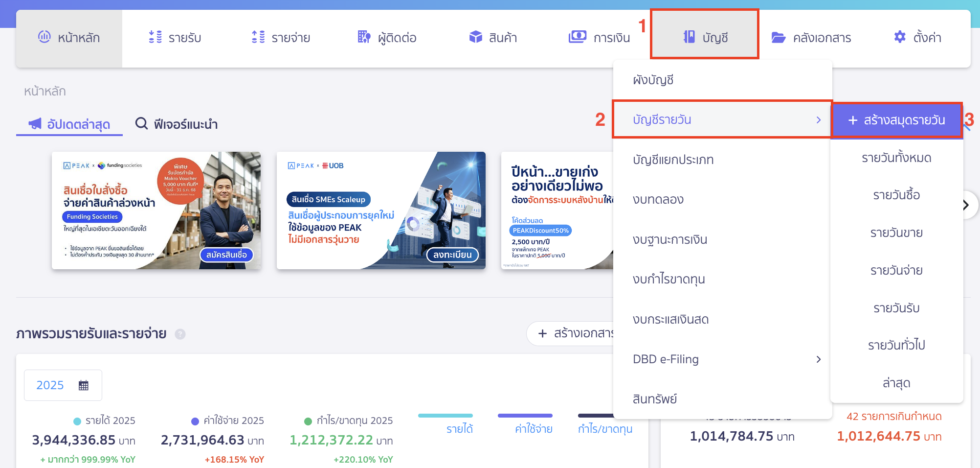Image resolution: width=980 pixels, height=468 pixels.
Task: Expand the บัญชีรายวัน submenu arrow
Action: point(818,120)
